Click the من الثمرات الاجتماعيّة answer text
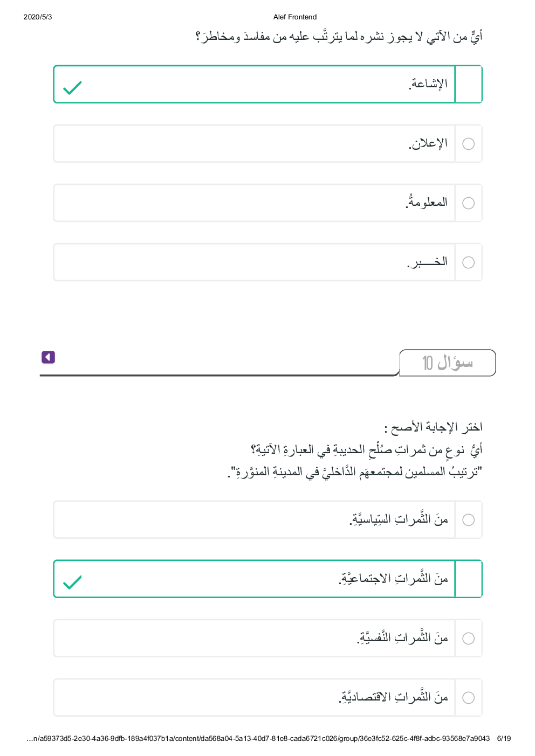 394,579
